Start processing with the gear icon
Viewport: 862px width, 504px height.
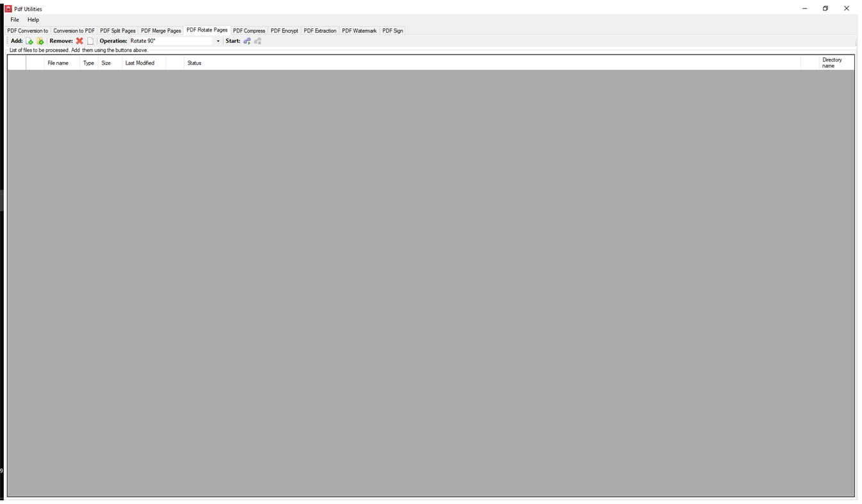pos(247,40)
